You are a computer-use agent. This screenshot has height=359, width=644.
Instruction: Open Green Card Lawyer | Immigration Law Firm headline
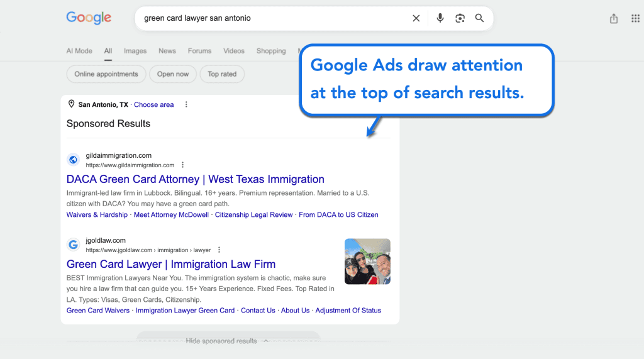[171, 264]
